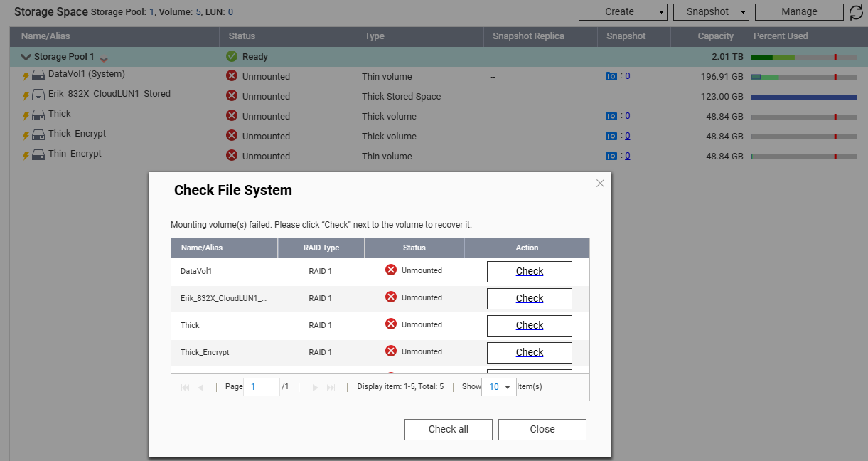Click Action header in dialog

point(527,248)
